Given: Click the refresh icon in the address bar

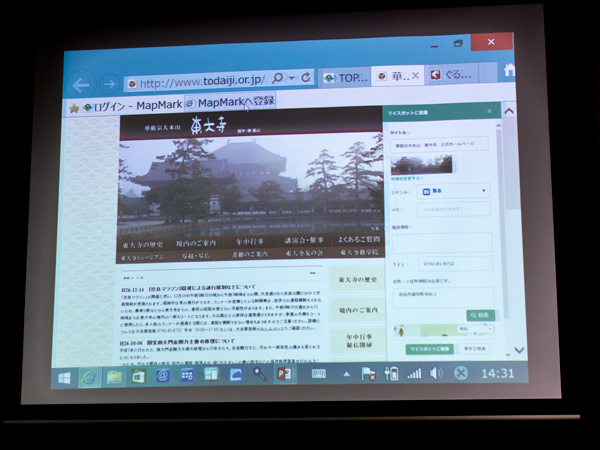Looking at the screenshot, I should [x=305, y=78].
